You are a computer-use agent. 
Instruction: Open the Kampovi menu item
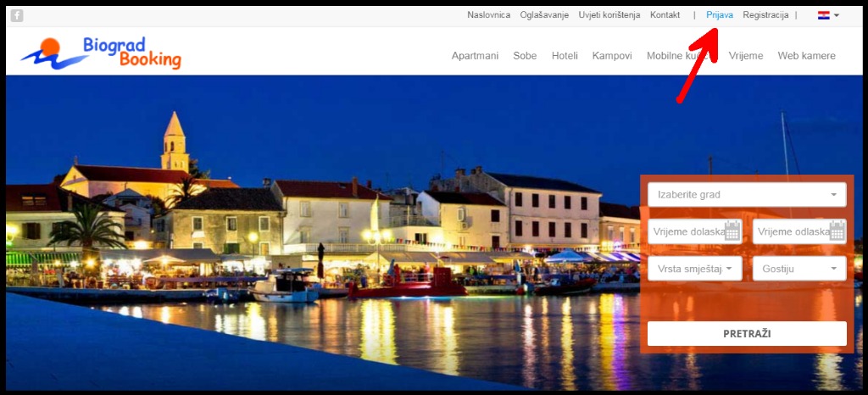pos(612,56)
